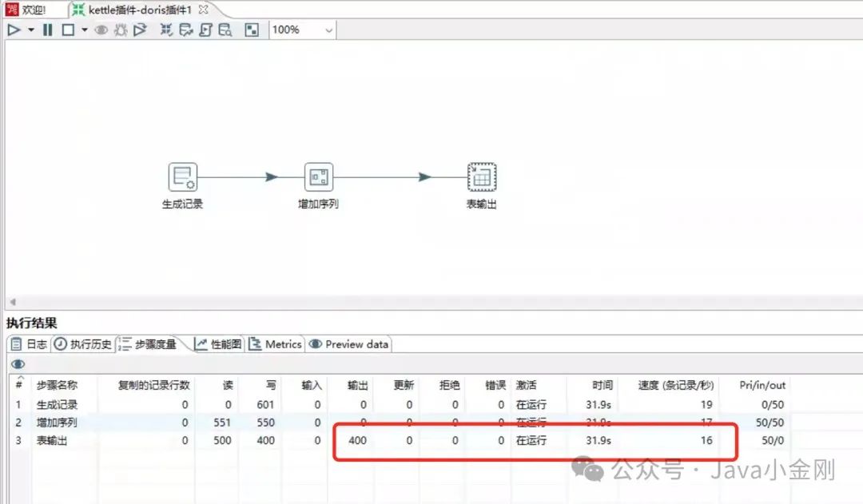Click hop arrow between 增加序列 and 表输出
The height and width of the screenshot is (504, 863).
click(424, 177)
